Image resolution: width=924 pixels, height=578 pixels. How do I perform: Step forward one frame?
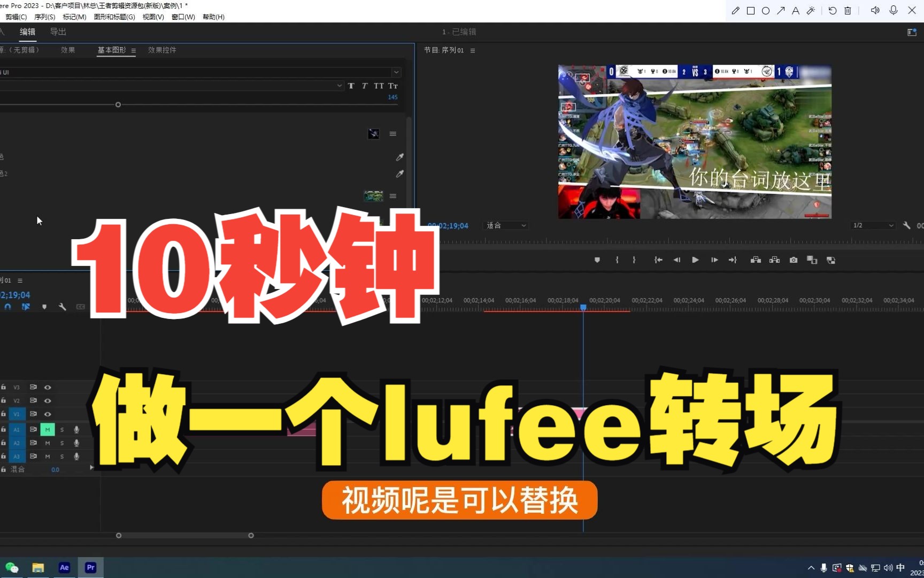pos(714,260)
